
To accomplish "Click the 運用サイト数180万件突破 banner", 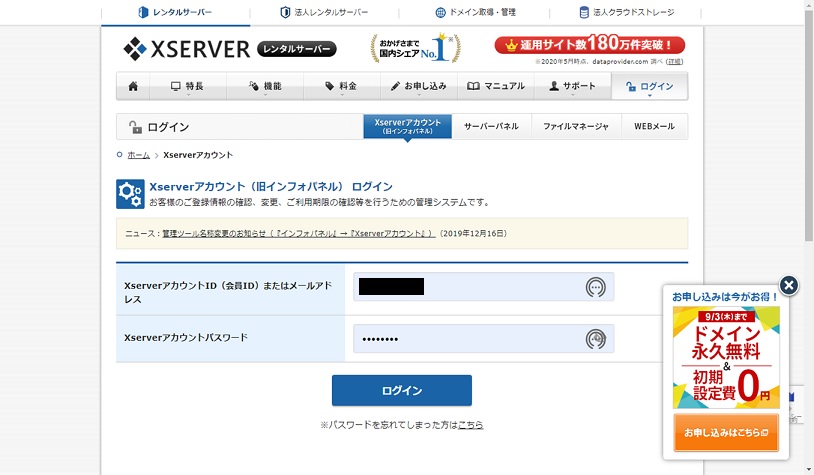I will [x=590, y=45].
